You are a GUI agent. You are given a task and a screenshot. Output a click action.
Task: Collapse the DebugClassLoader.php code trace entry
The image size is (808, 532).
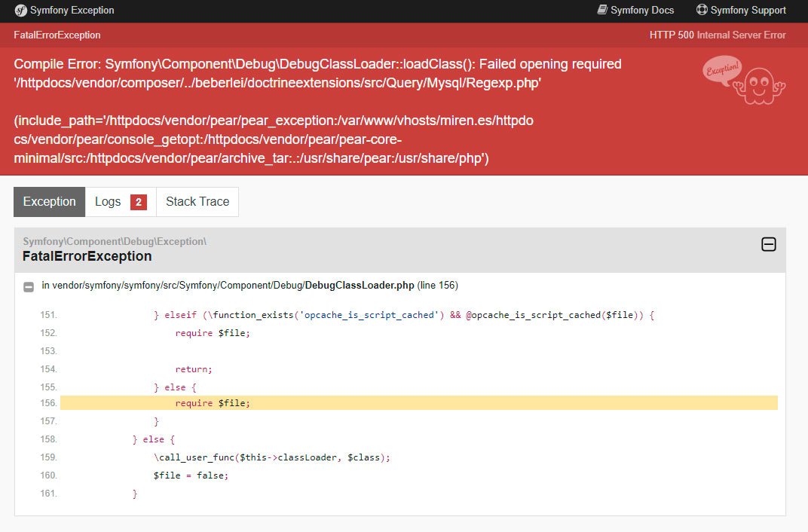pyautogui.click(x=29, y=287)
